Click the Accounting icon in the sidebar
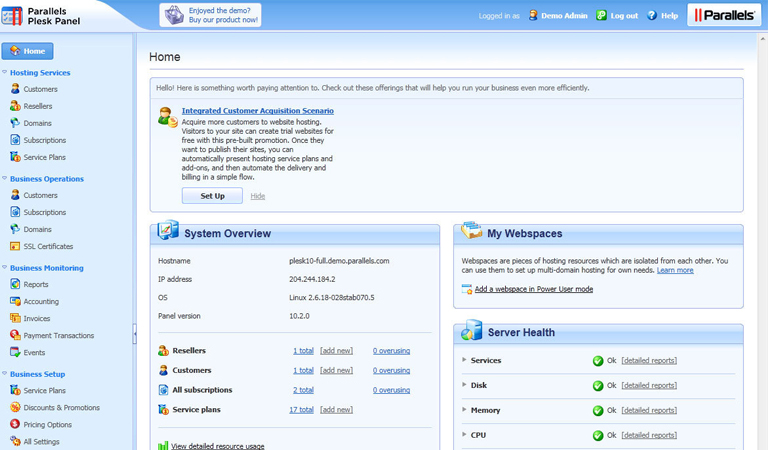Viewport: 768px width, 450px height. 15,301
